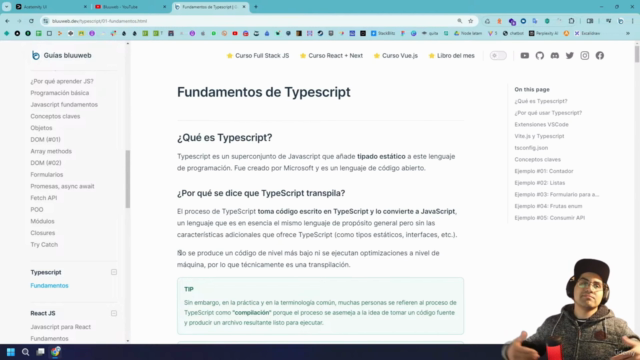Show hidden bookmarks overflow chevron
Screen dimensions: 640x360
point(628,33)
